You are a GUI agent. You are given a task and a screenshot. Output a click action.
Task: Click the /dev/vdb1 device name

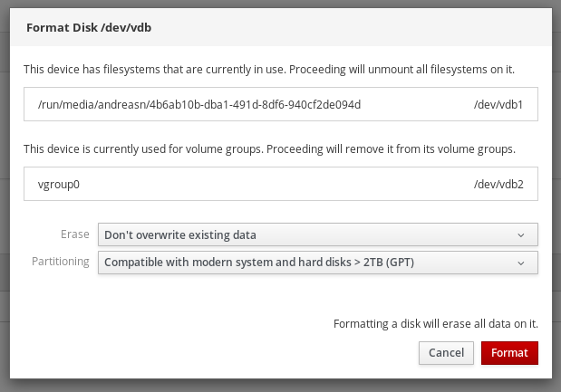pos(498,104)
